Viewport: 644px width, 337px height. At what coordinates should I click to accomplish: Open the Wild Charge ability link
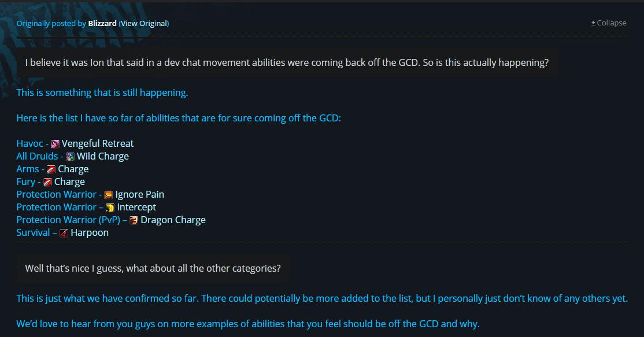pos(103,156)
